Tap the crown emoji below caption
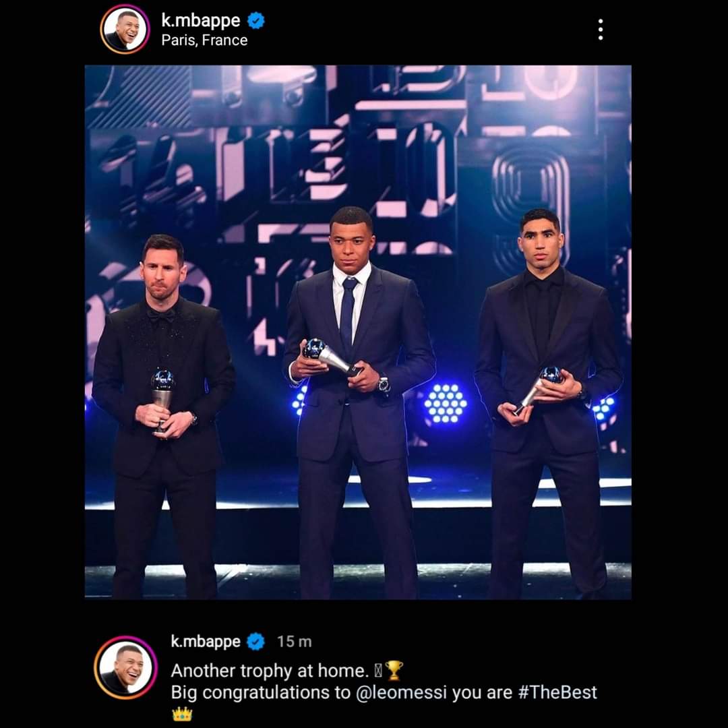The image size is (728, 728). (x=182, y=714)
